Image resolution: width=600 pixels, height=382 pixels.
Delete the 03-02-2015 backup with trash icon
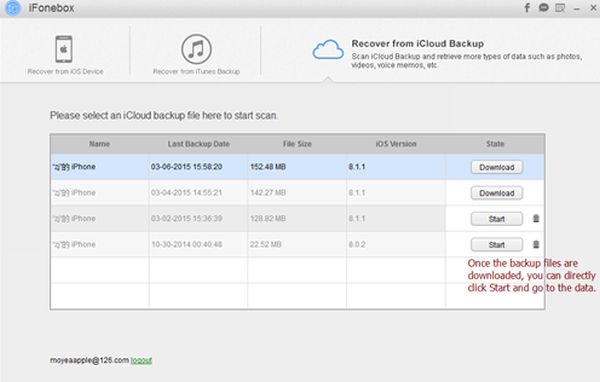536,218
